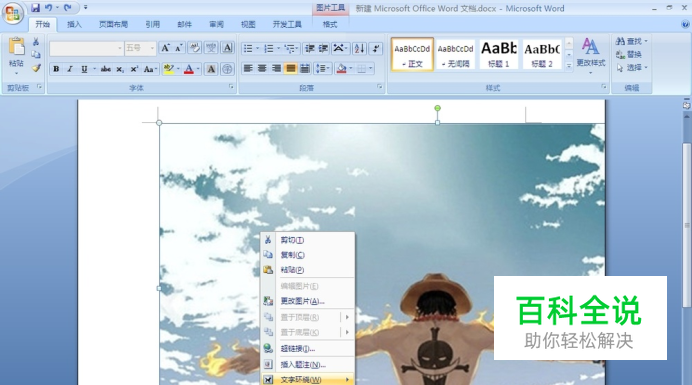The image size is (692, 385).
Task: Open the Change Case dropdown
Action: [150, 69]
